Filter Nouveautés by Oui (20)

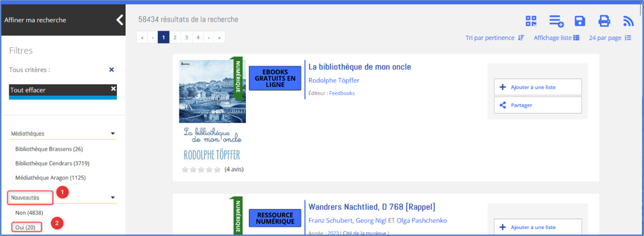pyautogui.click(x=26, y=228)
